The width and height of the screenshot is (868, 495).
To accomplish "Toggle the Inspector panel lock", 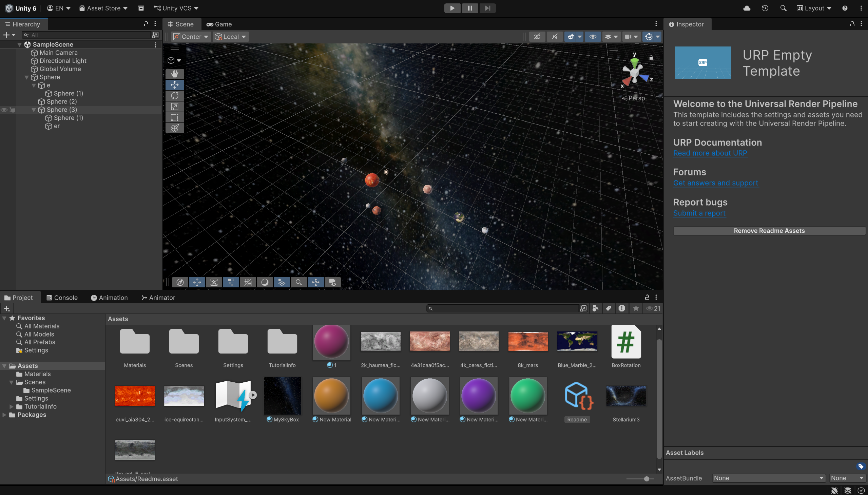I will pos(852,24).
